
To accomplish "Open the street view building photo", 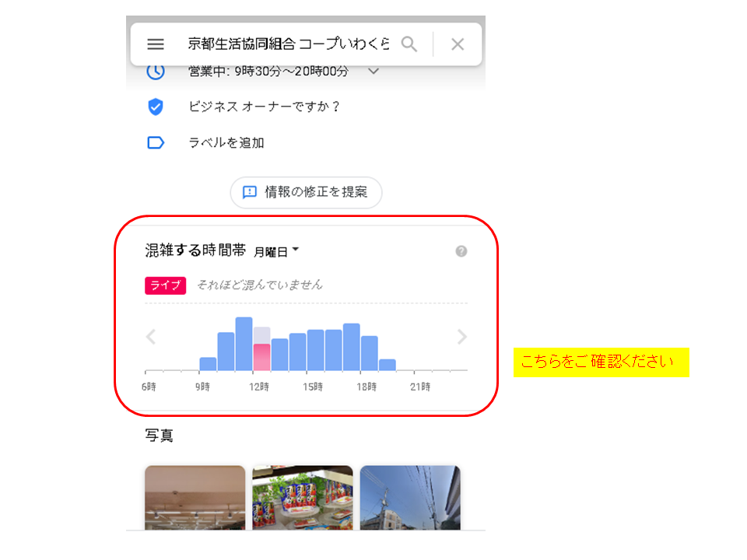I will [410, 498].
